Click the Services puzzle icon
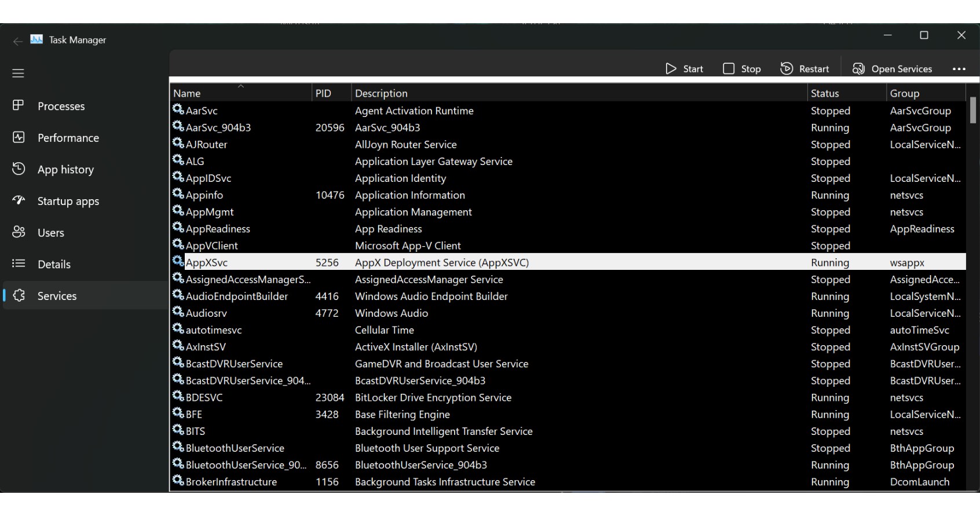The height and width of the screenshot is (516, 980). click(19, 295)
